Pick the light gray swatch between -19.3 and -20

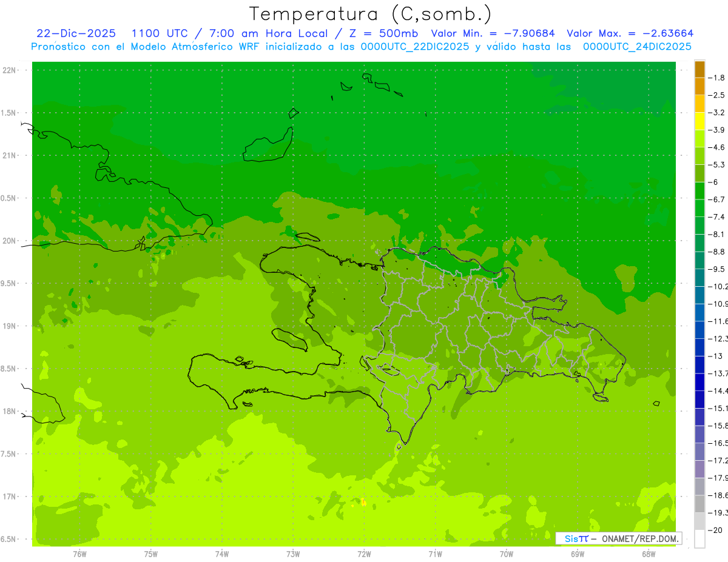click(699, 521)
